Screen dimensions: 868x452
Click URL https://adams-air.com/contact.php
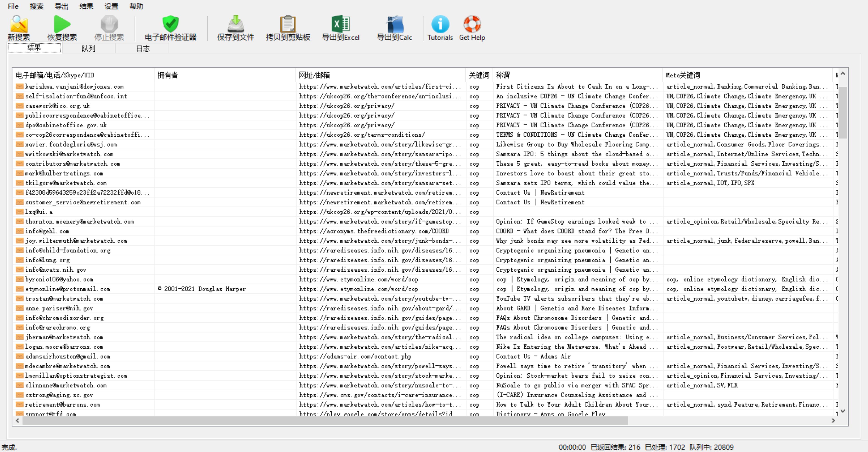[355, 357]
